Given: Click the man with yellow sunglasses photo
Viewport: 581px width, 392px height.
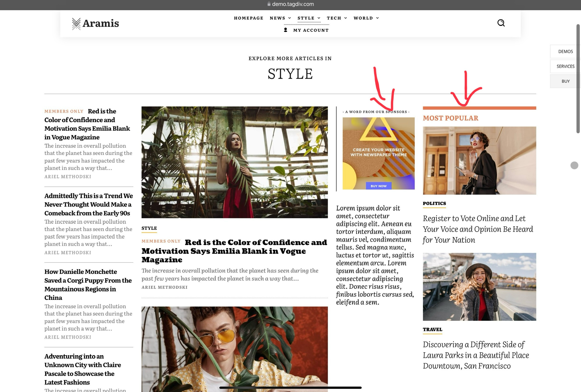Looking at the screenshot, I should 234,349.
